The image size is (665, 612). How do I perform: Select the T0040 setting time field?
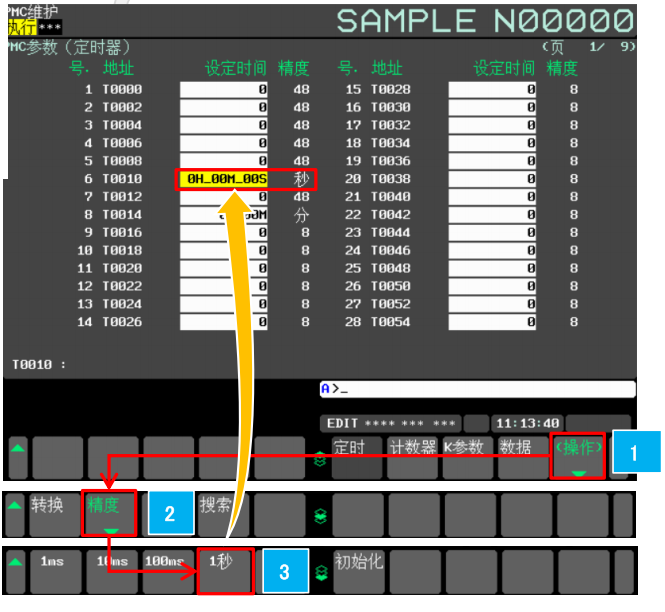[492, 197]
